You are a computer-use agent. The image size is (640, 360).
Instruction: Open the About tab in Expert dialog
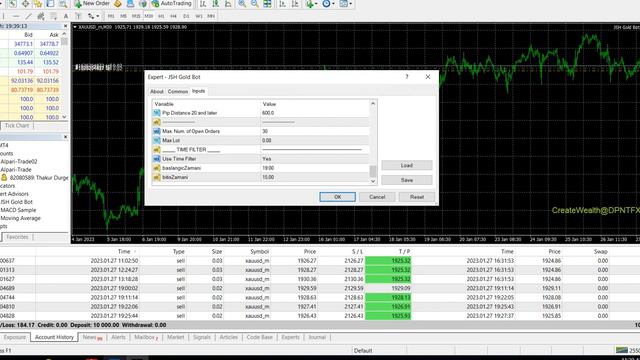pos(156,91)
